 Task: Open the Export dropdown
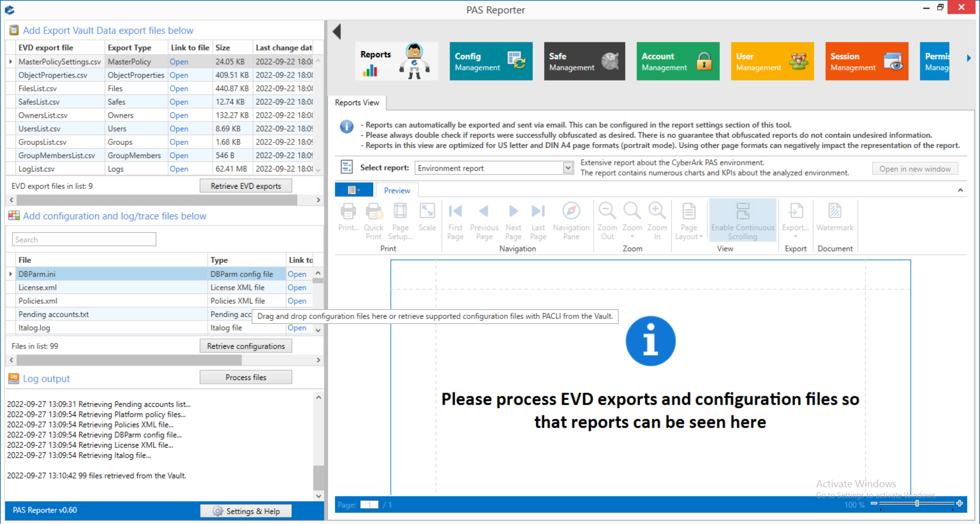[x=795, y=221]
